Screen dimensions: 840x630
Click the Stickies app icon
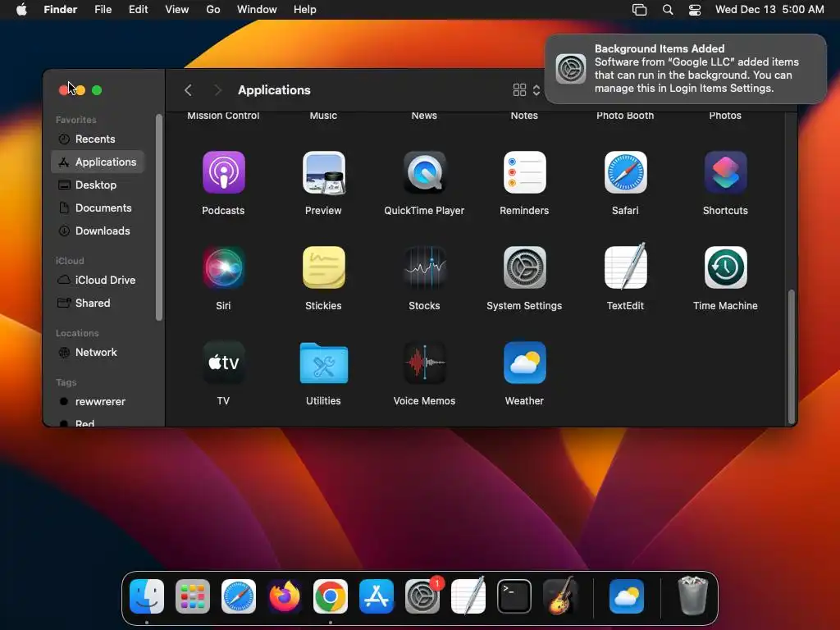tap(323, 267)
